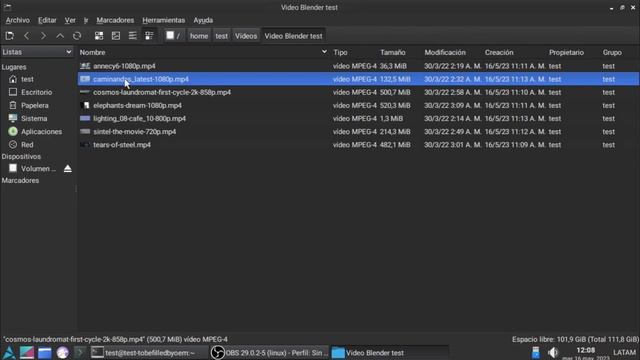The image size is (640, 360).
Task: Eject the Volumen device
Action: pos(68,169)
